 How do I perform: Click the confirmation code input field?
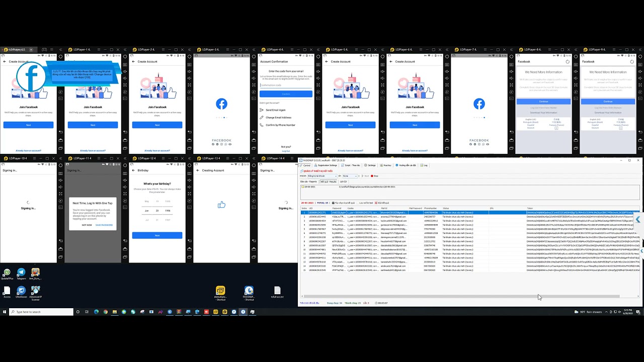pyautogui.click(x=286, y=85)
